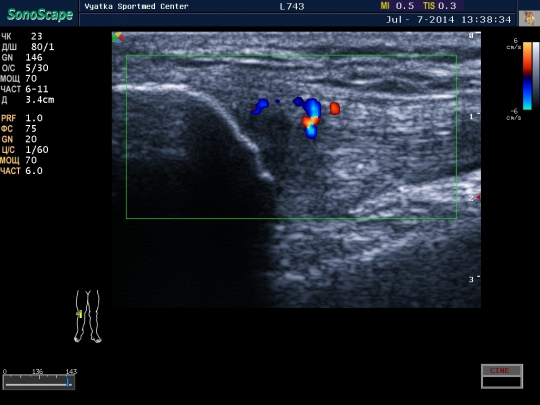This screenshot has width=540, height=405.
Task: Click the cine loop slider handle
Action: click(x=68, y=383)
